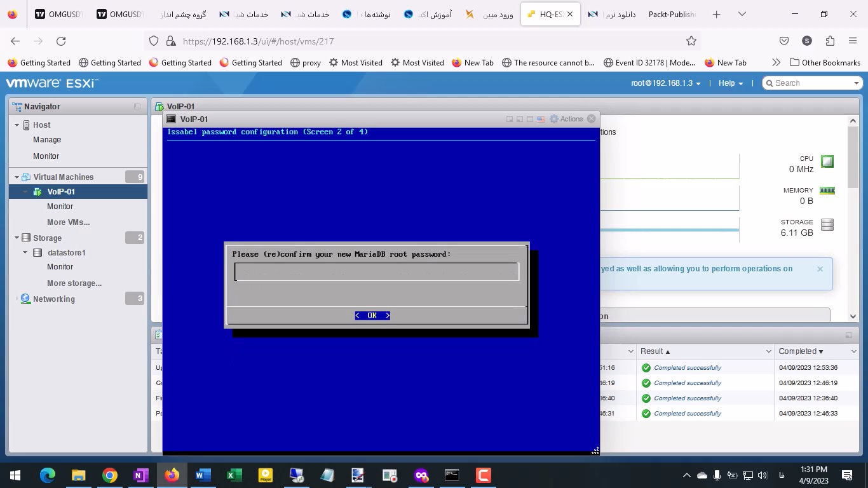Launch Microsoft Edge from taskbar
This screenshot has height=488, width=868.
pyautogui.click(x=48, y=475)
